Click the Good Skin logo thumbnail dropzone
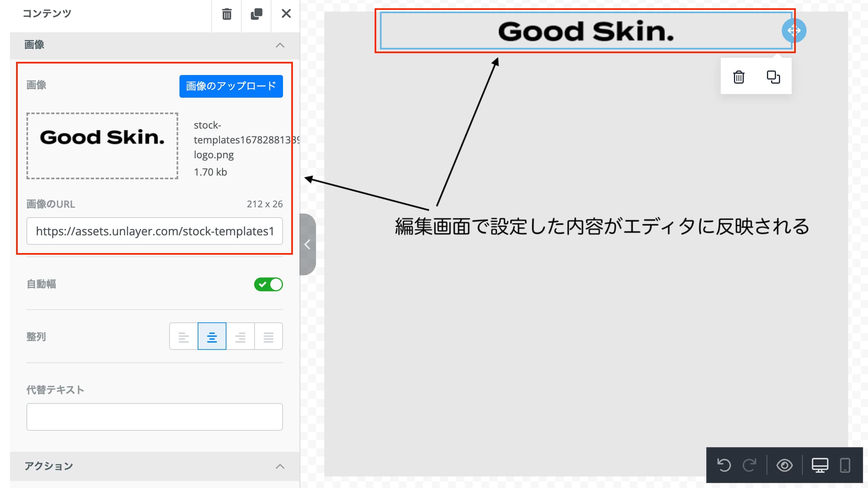This screenshot has height=488, width=868. [x=102, y=146]
